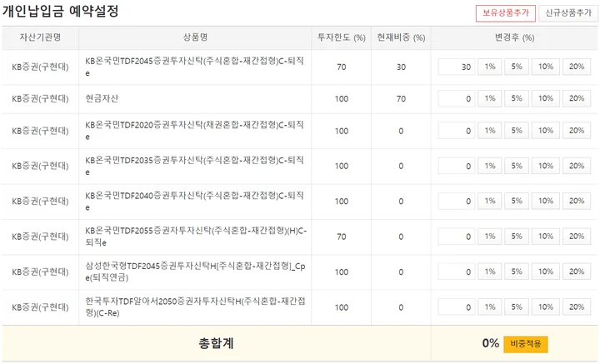Add 10% to the 삼성한국형TDF2045 row
600x364 pixels.
click(546, 272)
